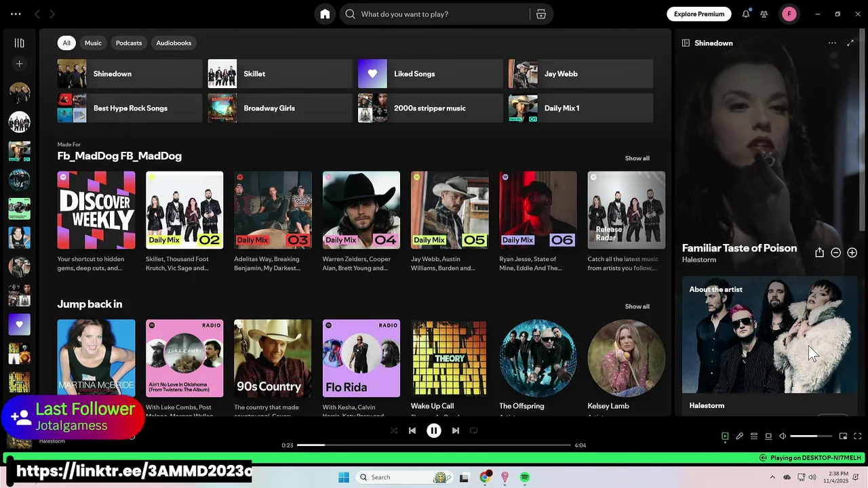The width and height of the screenshot is (868, 488).
Task: Enter full screen mode
Action: tap(858, 436)
